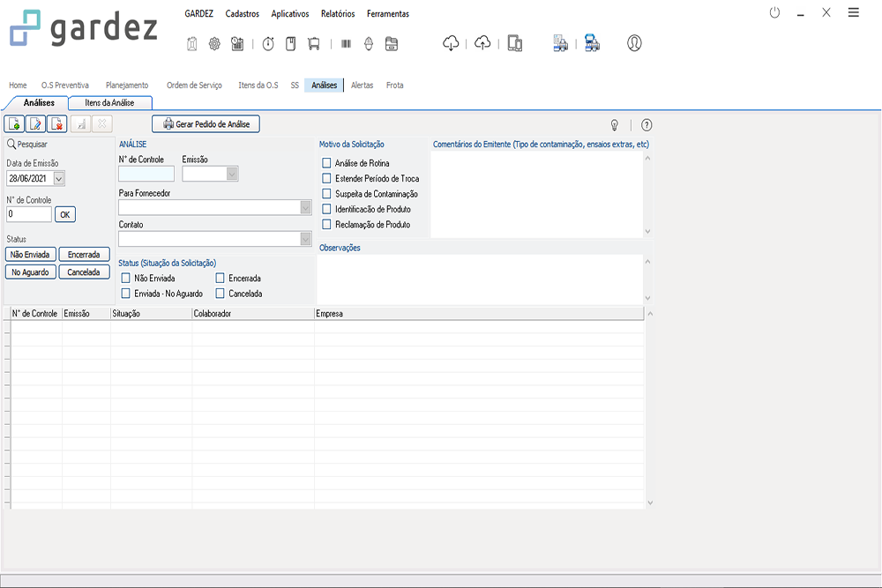Viewport: 882px width, 588px height.
Task: Open the hamburger menu icon
Action: 853,12
